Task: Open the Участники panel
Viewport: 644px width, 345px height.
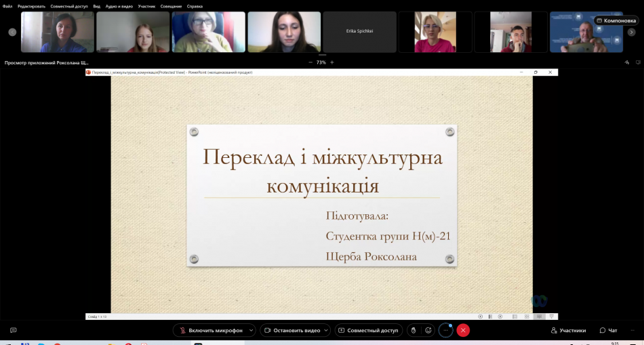Action: click(568, 330)
